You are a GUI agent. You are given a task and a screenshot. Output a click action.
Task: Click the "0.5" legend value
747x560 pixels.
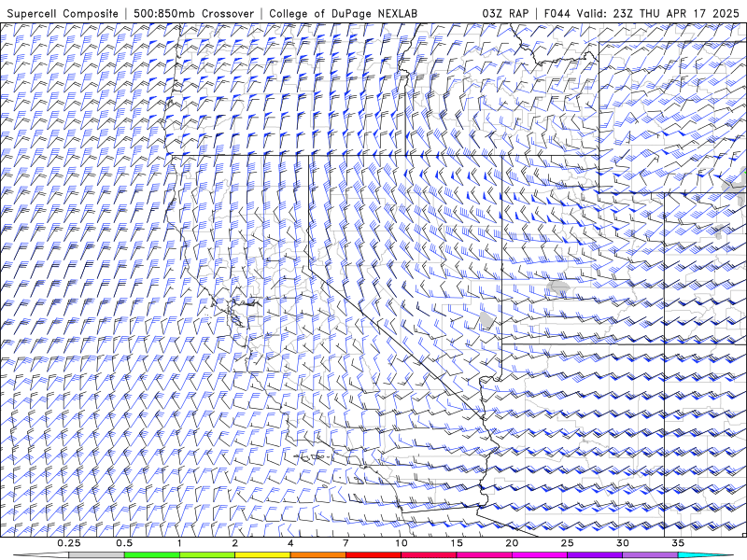click(x=124, y=543)
